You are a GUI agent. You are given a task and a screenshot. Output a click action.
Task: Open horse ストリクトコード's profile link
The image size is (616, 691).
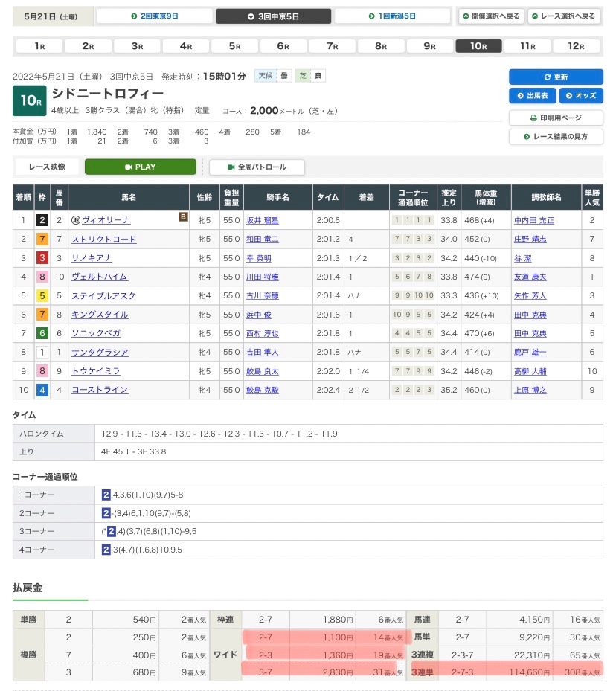pyautogui.click(x=103, y=240)
